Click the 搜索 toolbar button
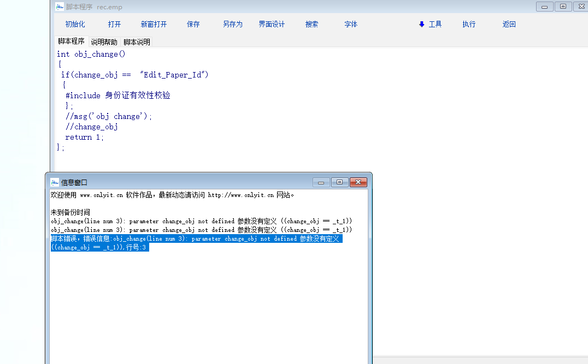The height and width of the screenshot is (364, 588). click(311, 24)
